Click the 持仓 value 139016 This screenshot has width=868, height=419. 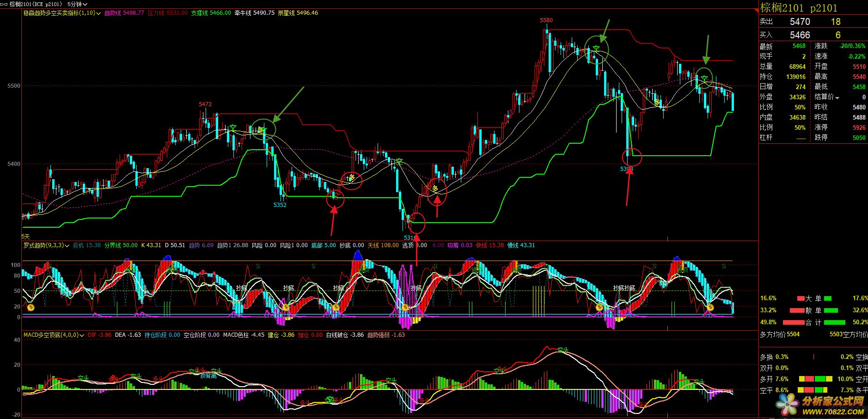pyautogui.click(x=796, y=77)
